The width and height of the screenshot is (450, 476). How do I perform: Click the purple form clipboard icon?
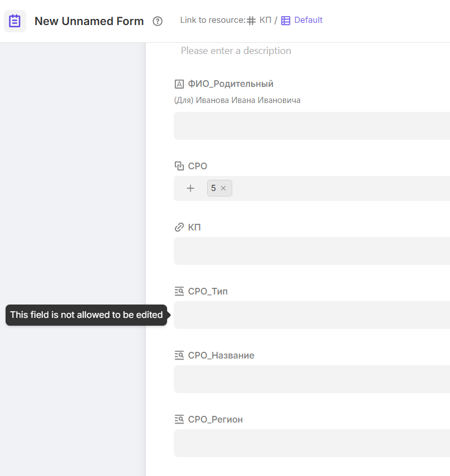[x=15, y=21]
